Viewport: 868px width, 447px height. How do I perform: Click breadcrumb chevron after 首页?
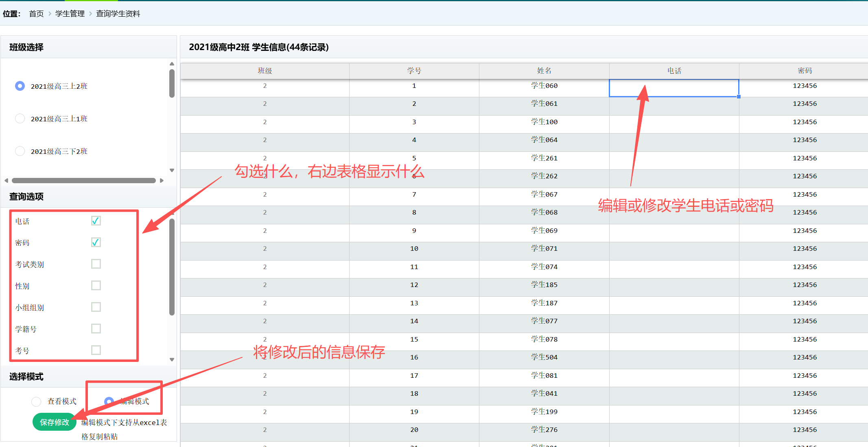[50, 14]
